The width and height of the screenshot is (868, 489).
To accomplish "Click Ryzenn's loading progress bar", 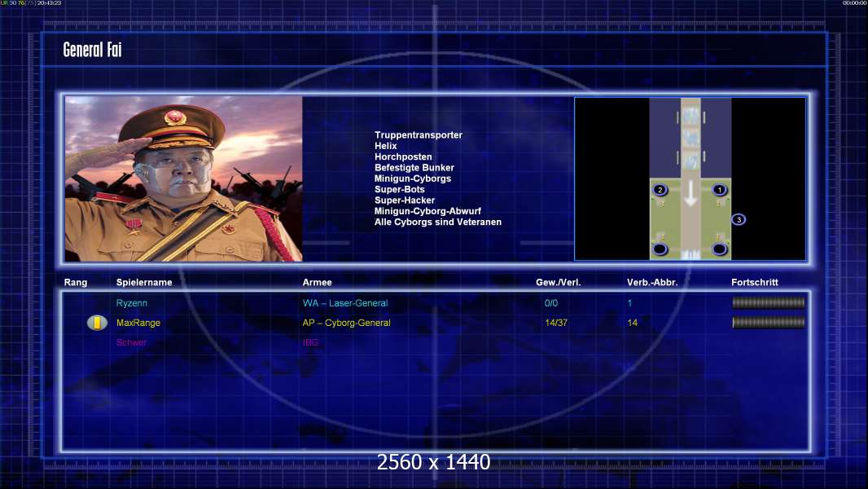I will 769,302.
